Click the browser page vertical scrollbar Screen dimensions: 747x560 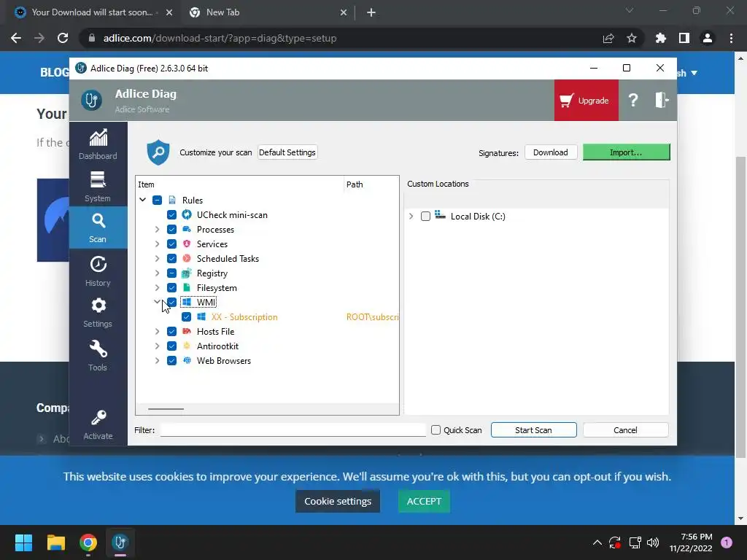[740, 307]
